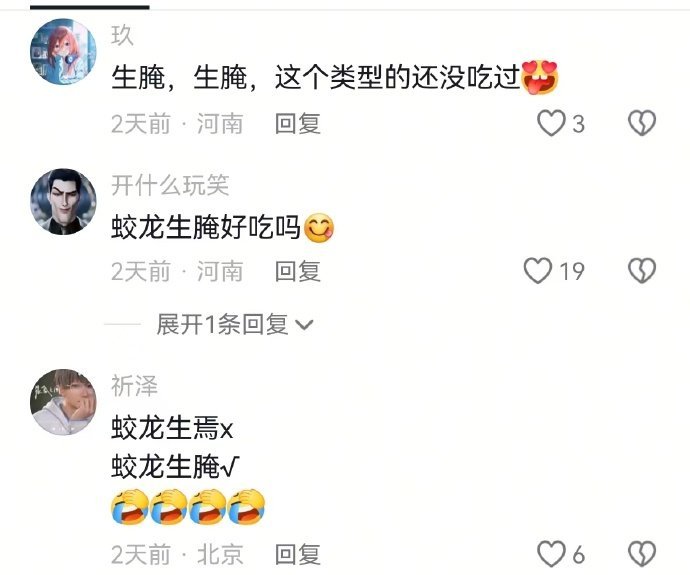Click the chevron next to 展开1条回复
Image resolution: width=690 pixels, height=575 pixels.
pyautogui.click(x=304, y=325)
